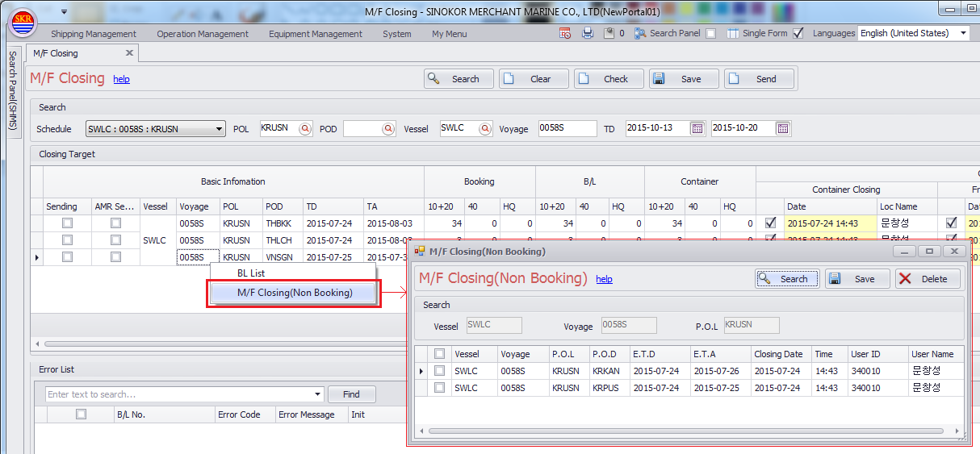The image size is (980, 454).
Task: Open the POL lookup magnifier icon
Action: (305, 129)
